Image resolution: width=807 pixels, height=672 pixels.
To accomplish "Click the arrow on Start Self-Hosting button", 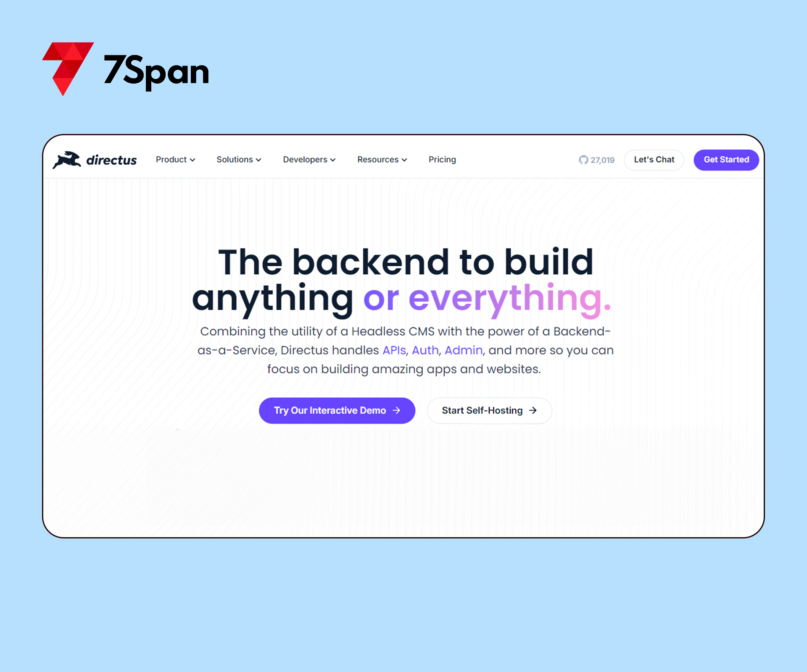I will point(533,410).
